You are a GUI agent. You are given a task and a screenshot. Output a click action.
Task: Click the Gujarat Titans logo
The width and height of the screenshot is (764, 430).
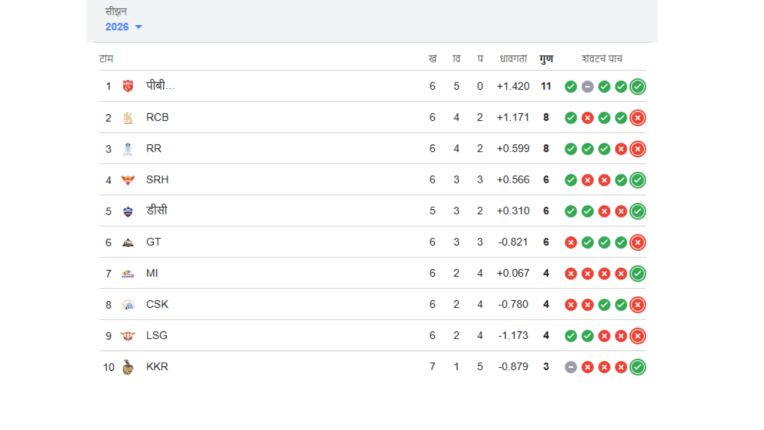click(127, 242)
